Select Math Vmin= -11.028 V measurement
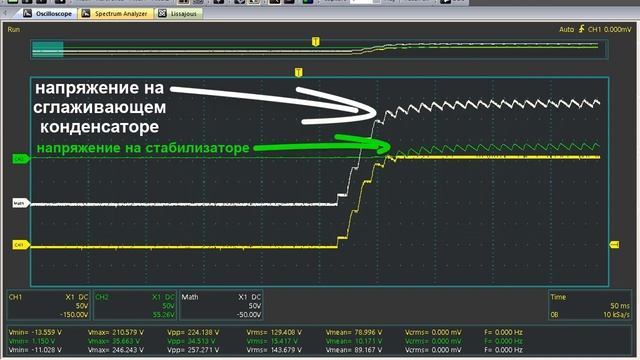Image resolution: width=640 pixels, height=360 pixels. [35, 350]
